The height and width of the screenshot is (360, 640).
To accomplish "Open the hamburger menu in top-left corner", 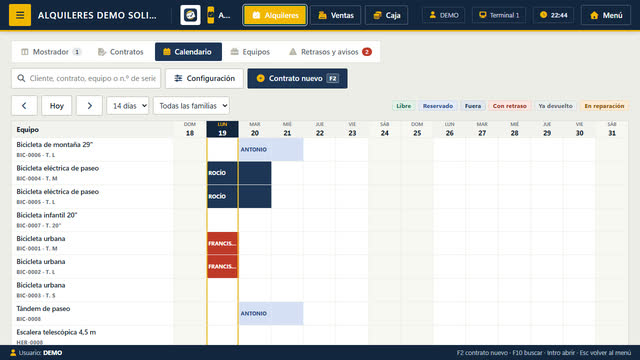I will pos(20,15).
